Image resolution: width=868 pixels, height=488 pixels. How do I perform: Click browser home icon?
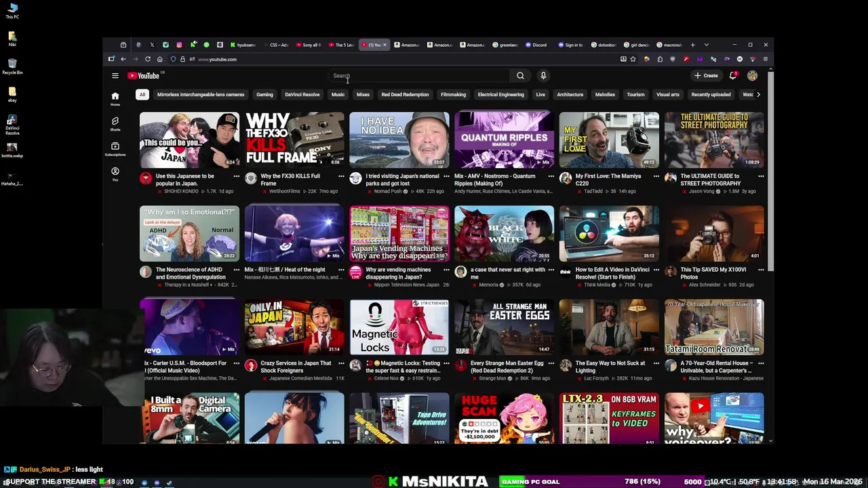coord(159,59)
